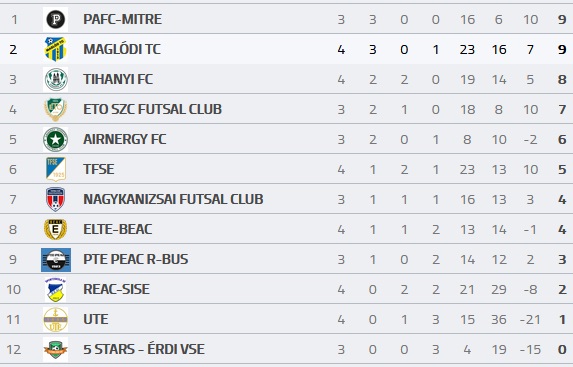Select the NAGYKANIZSAI FUTSAL CLUB name

173,199
